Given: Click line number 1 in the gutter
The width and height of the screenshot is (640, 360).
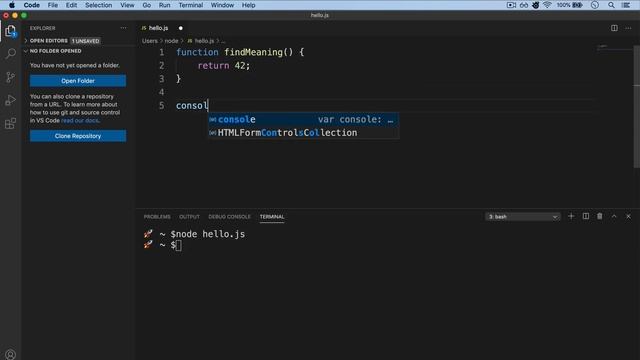Looking at the screenshot, I should click(x=162, y=52).
